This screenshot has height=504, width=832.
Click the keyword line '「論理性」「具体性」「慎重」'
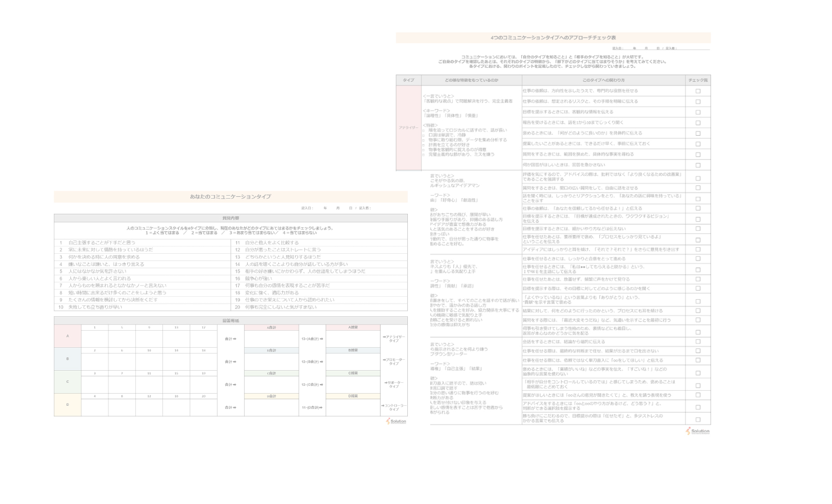click(450, 116)
